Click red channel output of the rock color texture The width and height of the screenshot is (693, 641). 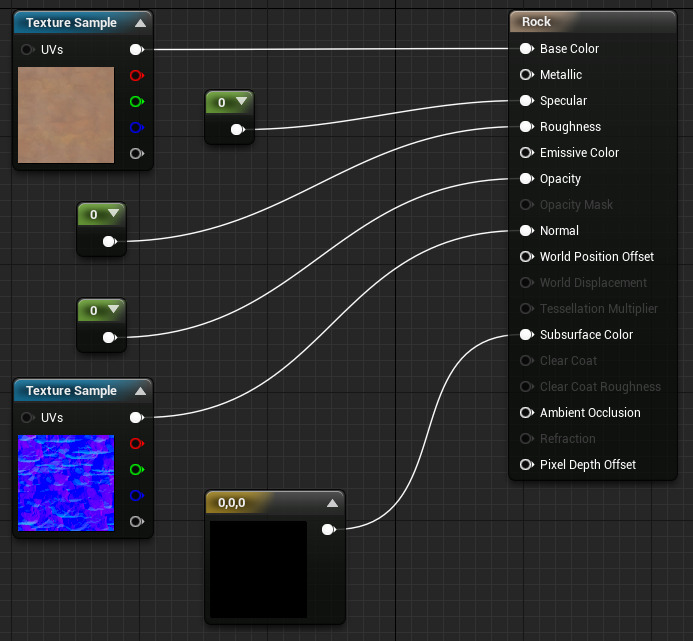(x=136, y=75)
